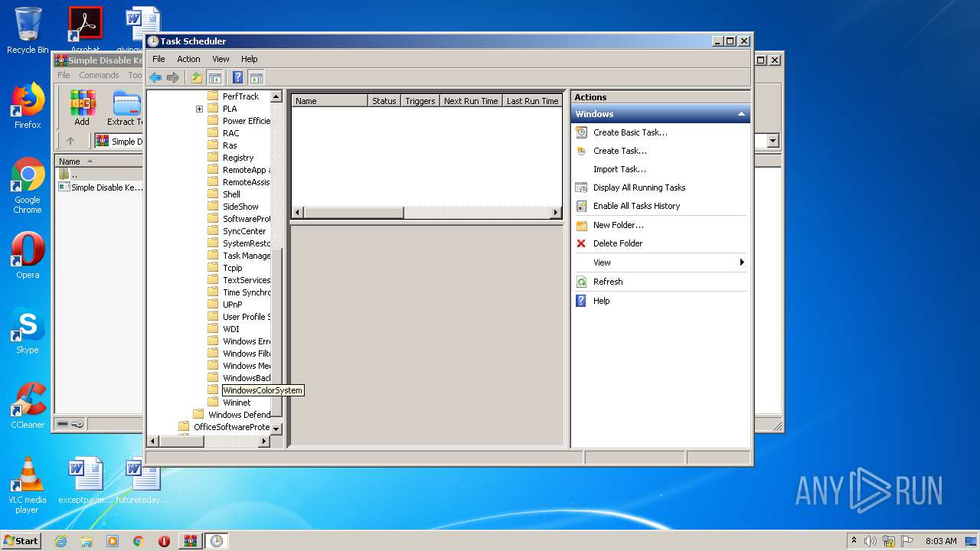
Task: Click the WinRAR up-folder arrow icon
Action: coord(70,141)
